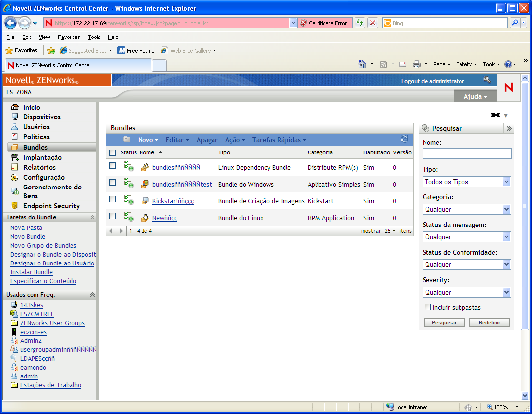The image size is (532, 414).
Task: Click the Linux bundle icon beside Newññçç
Action: coord(145,218)
